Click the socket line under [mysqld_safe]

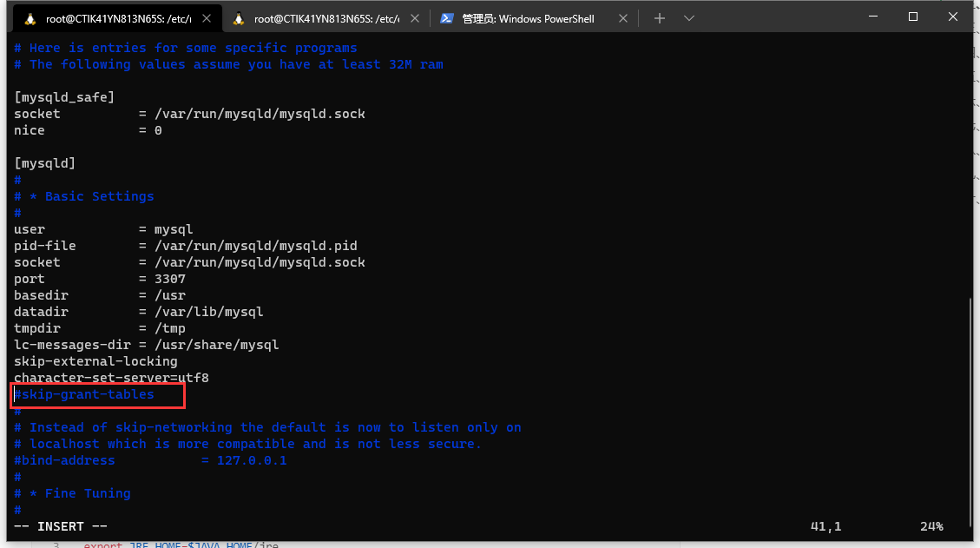click(189, 114)
